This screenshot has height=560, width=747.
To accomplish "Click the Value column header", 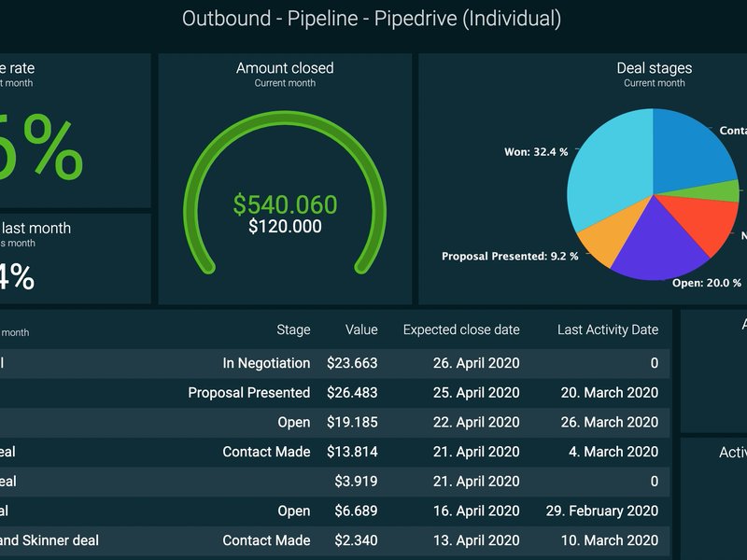I will click(x=361, y=329).
